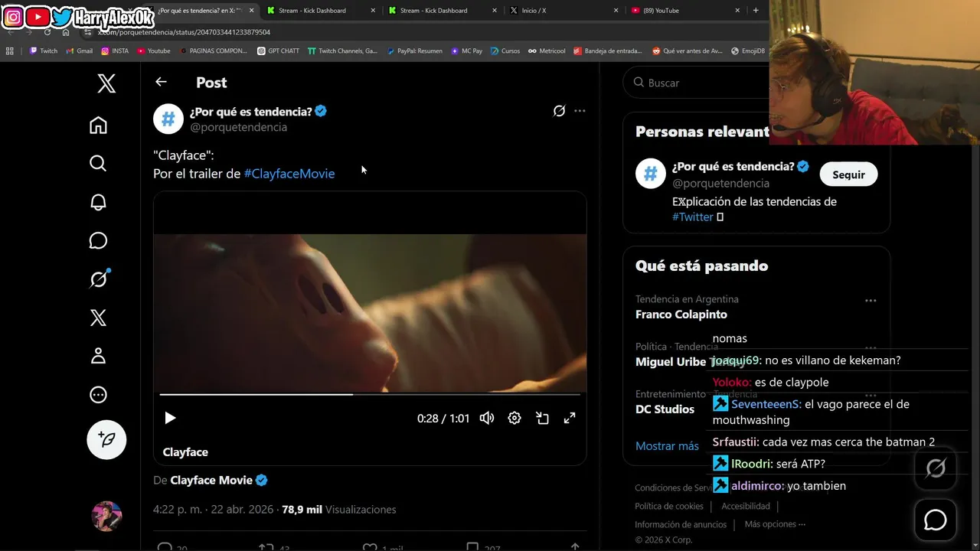Switch to first Stream - Kick Dashboard tab
This screenshot has width=980, height=551.
point(321,11)
